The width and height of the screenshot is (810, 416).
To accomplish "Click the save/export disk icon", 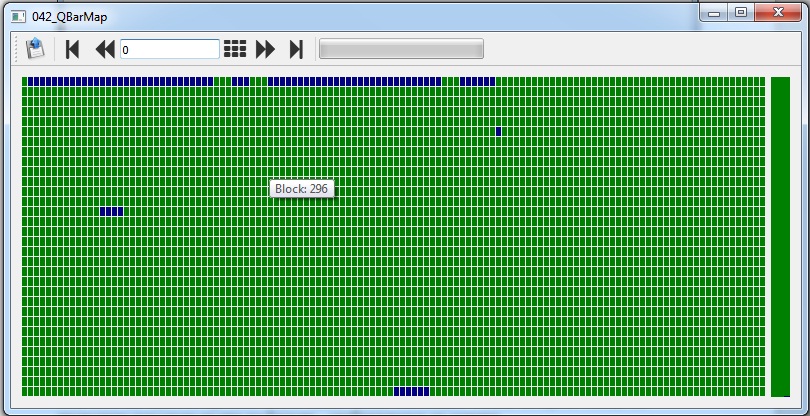I will 36,49.
